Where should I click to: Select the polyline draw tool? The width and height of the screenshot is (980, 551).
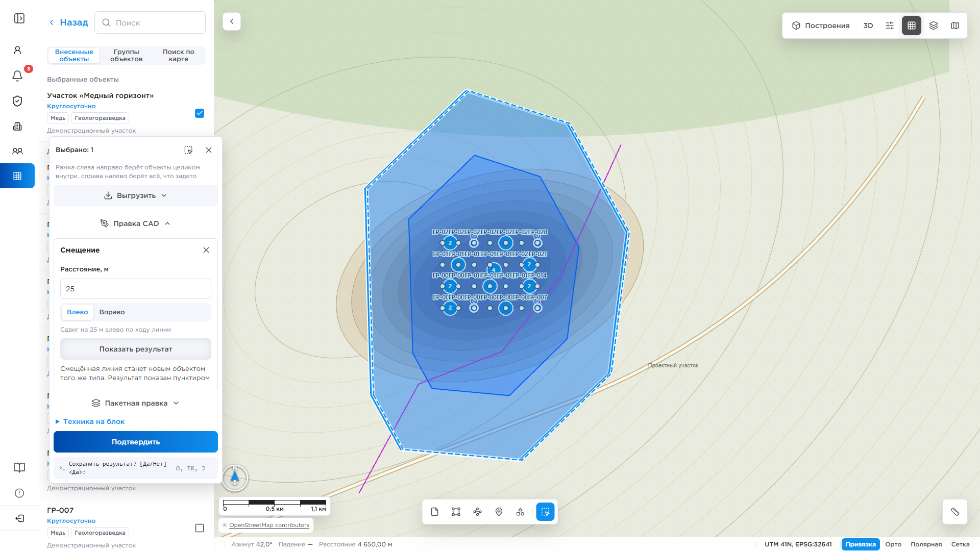pyautogui.click(x=477, y=512)
